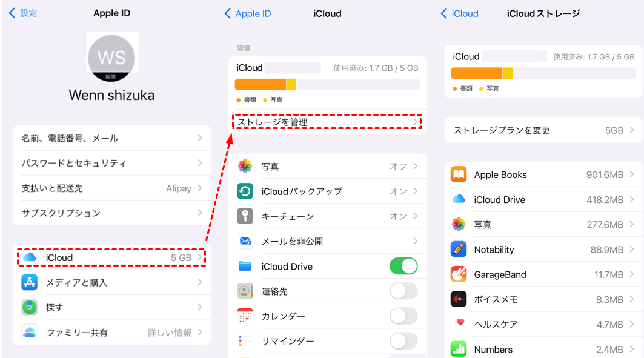This screenshot has height=358, width=644.
Task: Tap the Notability app icon
Action: pos(459,249)
